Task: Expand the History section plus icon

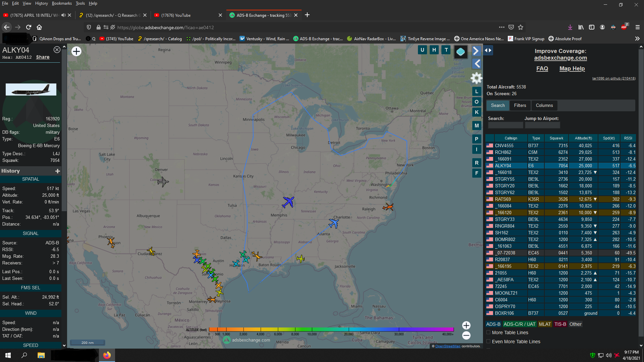Action: point(58,171)
